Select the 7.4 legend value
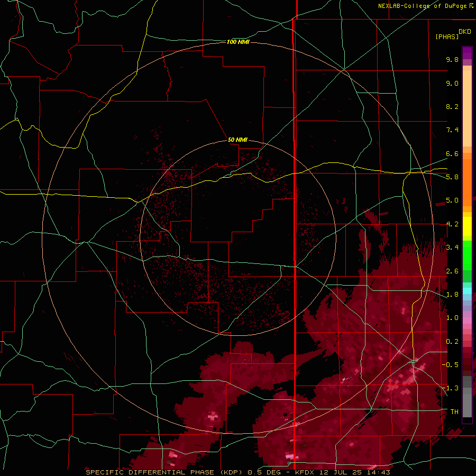 tap(452, 130)
